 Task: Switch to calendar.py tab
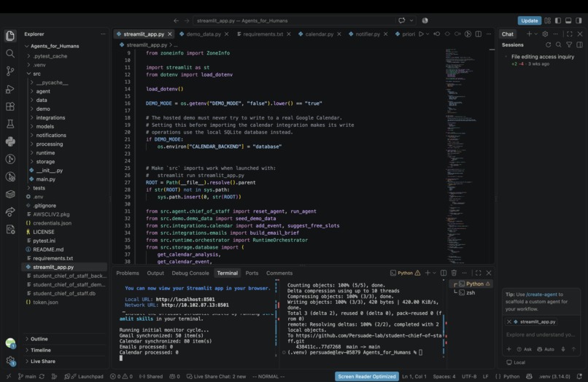pyautogui.click(x=319, y=34)
